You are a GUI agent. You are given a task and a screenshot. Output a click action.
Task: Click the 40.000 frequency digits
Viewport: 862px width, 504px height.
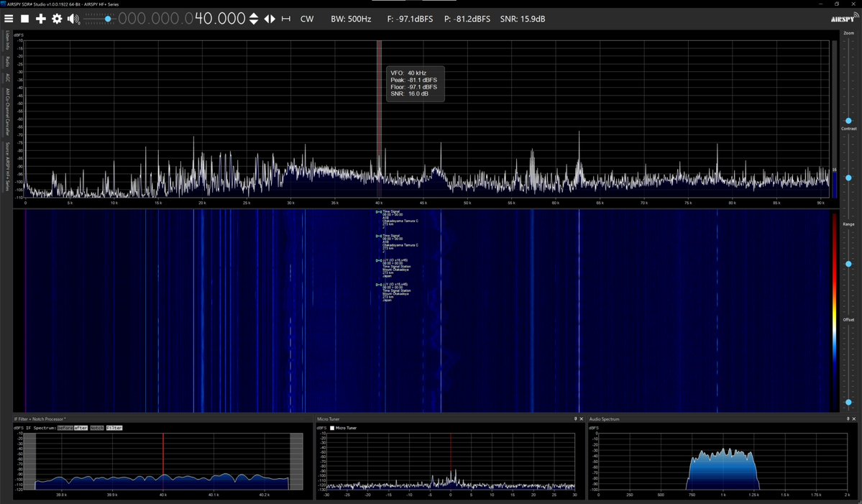click(220, 19)
